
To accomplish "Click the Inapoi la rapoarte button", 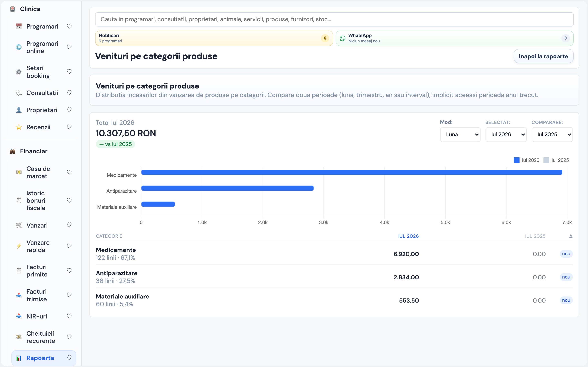I will pos(543,56).
